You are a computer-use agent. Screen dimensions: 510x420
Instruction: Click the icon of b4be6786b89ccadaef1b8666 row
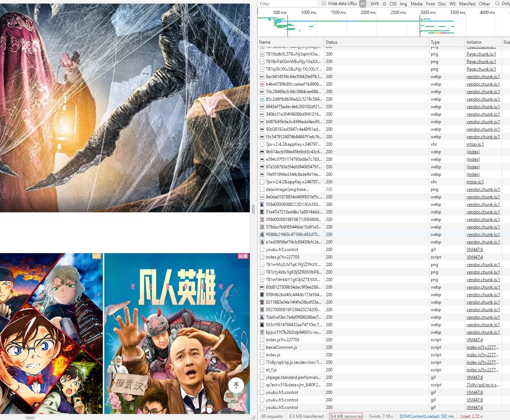tap(262, 84)
